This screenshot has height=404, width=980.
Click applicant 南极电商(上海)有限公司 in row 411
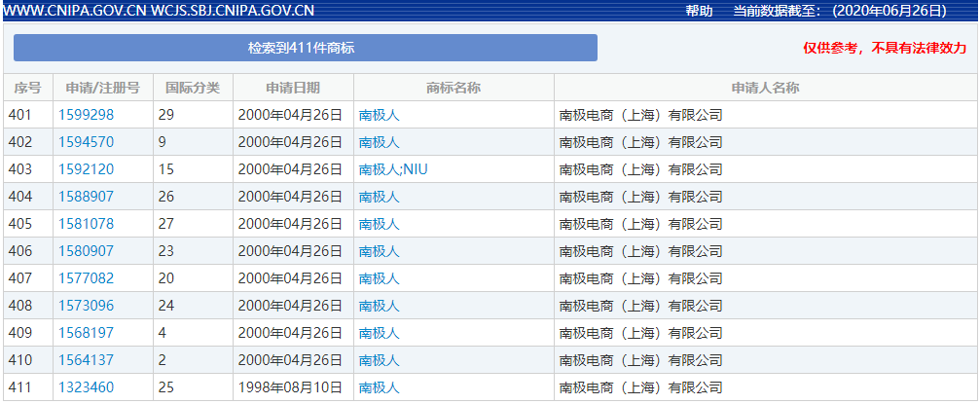[640, 387]
